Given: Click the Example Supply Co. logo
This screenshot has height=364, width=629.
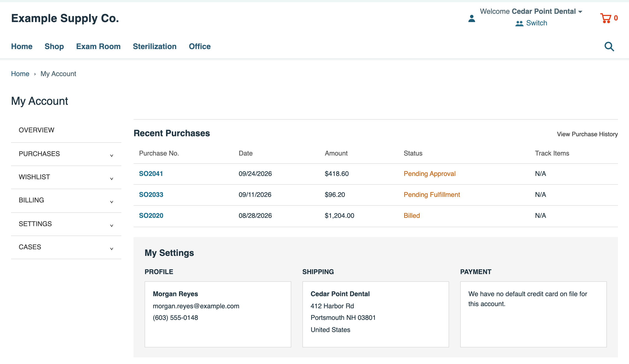Looking at the screenshot, I should click(x=65, y=18).
